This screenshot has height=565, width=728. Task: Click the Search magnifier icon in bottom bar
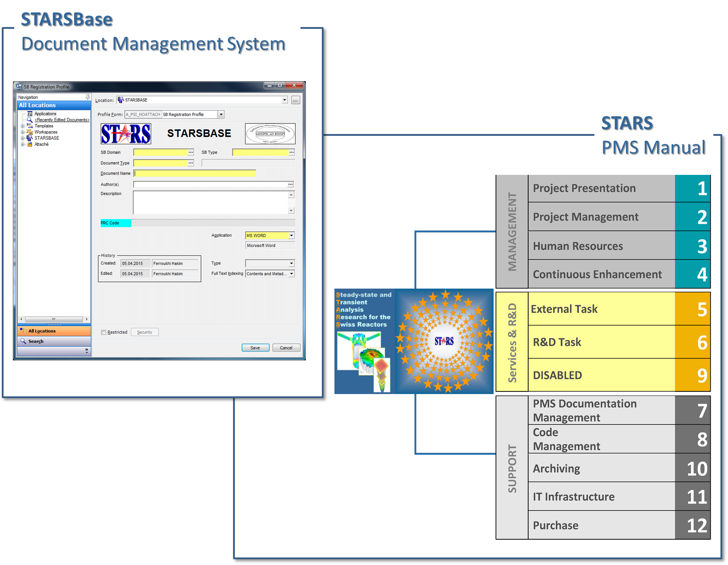(23, 341)
